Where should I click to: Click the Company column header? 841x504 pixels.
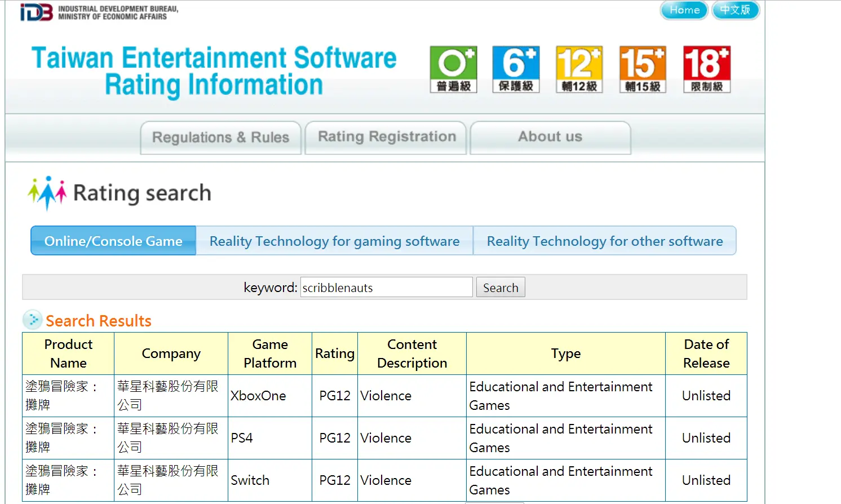point(171,353)
